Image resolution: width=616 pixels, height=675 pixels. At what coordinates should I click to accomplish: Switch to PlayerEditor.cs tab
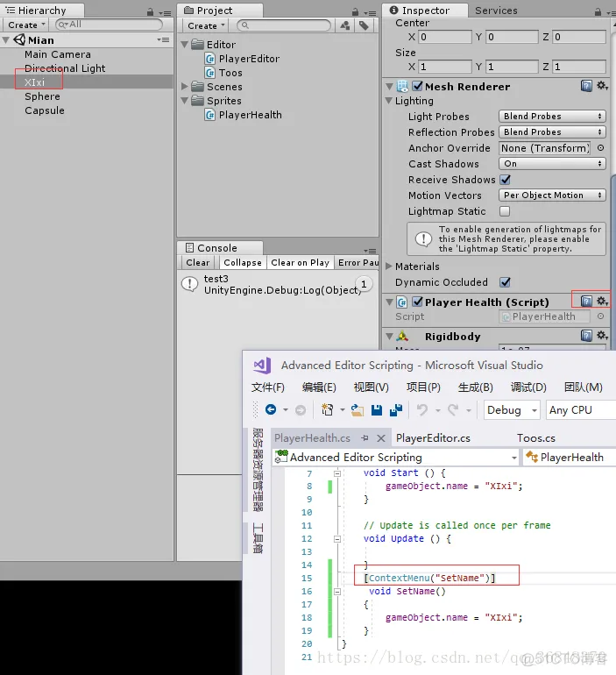pyautogui.click(x=433, y=437)
